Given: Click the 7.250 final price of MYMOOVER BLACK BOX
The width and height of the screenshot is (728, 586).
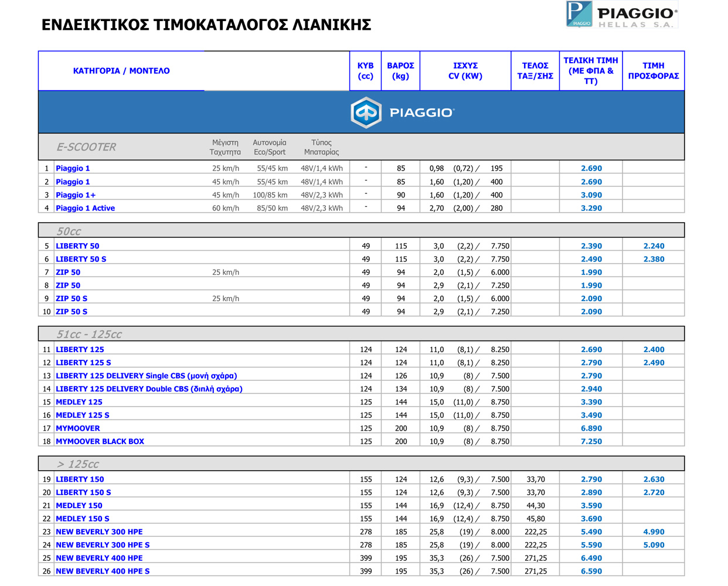Looking at the screenshot, I should pyautogui.click(x=591, y=441).
